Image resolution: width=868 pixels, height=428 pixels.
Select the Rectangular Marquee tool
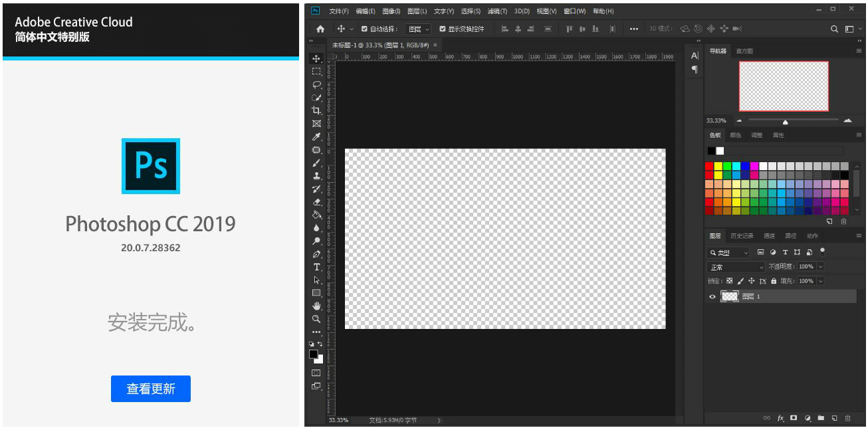coord(316,71)
